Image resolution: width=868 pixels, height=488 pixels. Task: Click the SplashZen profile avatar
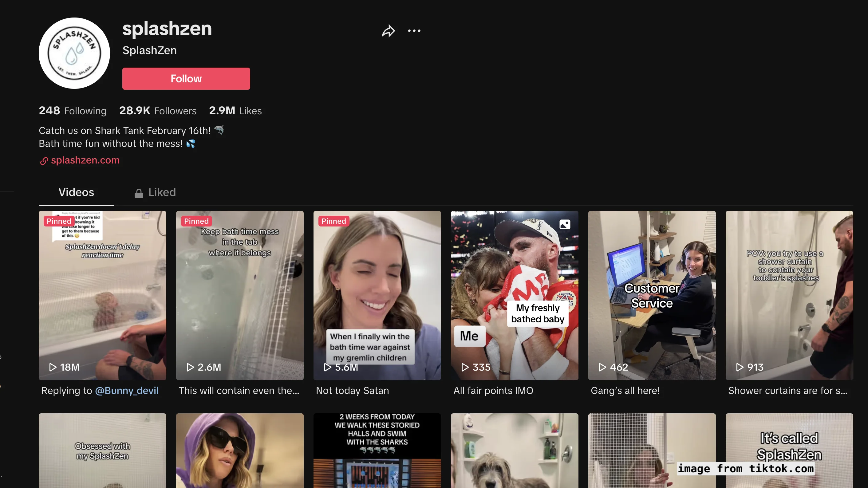74,53
